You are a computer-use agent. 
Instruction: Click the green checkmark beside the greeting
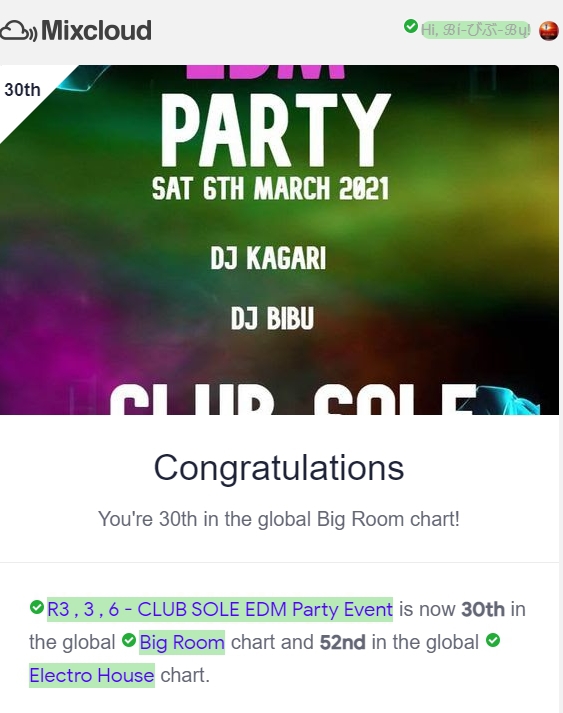tap(411, 26)
